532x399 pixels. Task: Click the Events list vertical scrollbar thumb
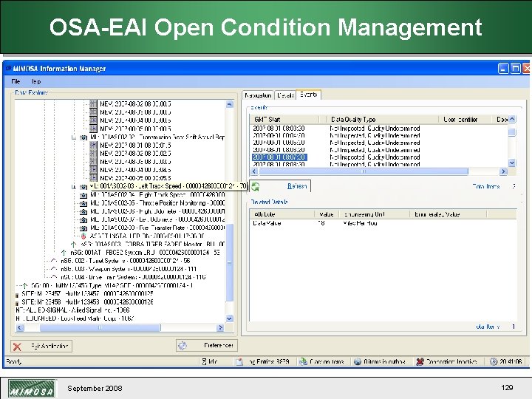point(512,132)
